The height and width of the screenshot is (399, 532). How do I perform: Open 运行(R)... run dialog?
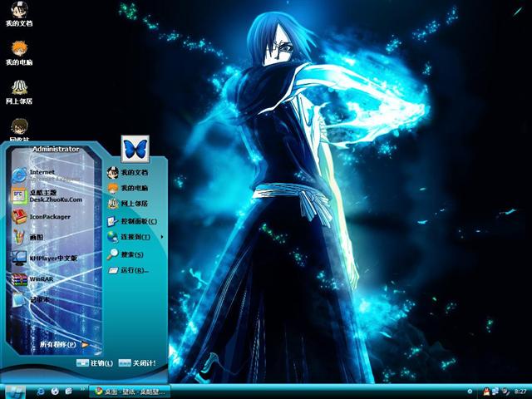tap(128, 270)
